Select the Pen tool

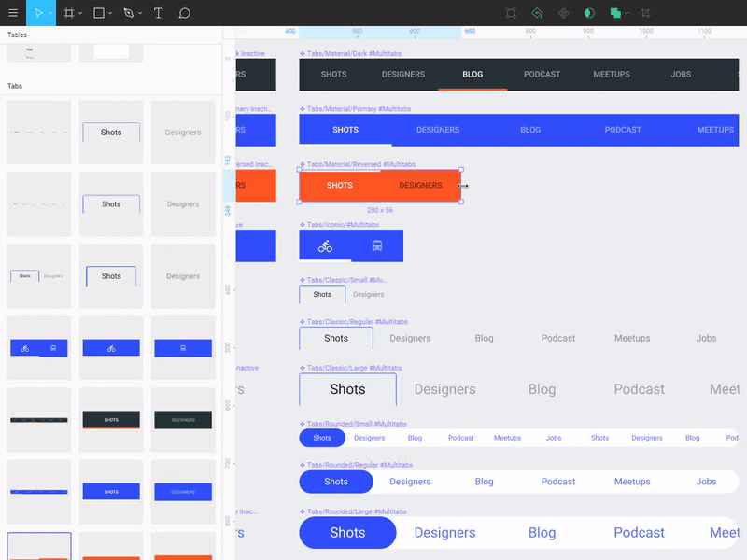click(130, 13)
